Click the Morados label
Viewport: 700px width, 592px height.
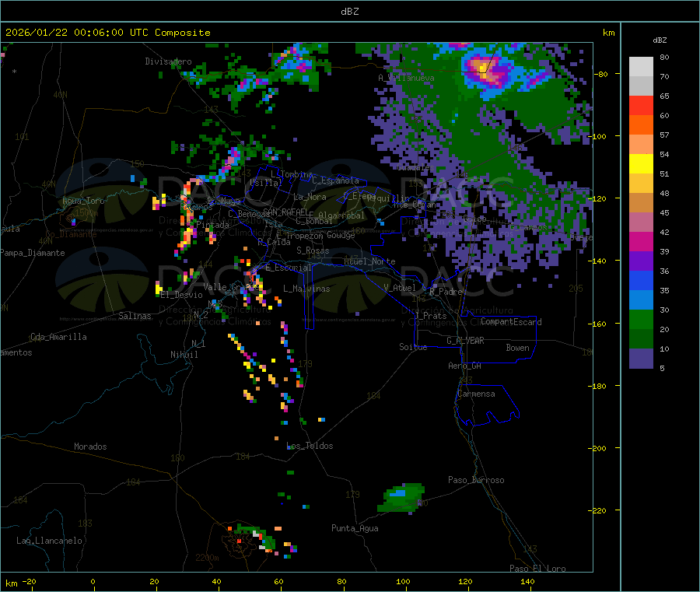90,447
